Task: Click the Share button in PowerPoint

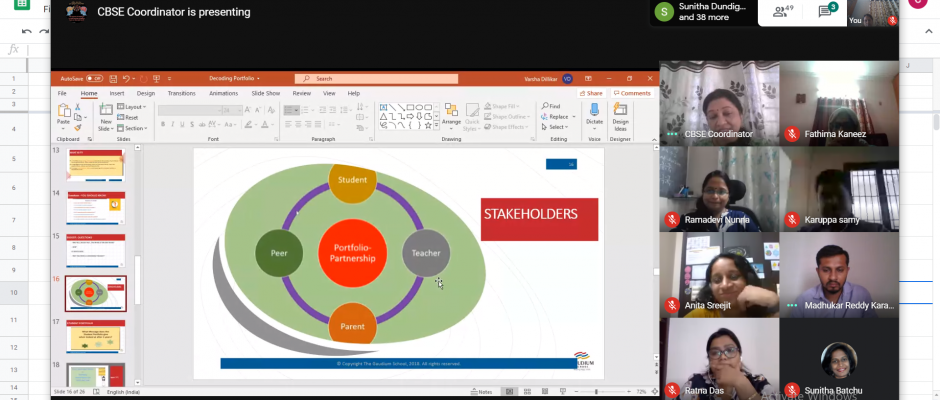Action: (x=590, y=94)
